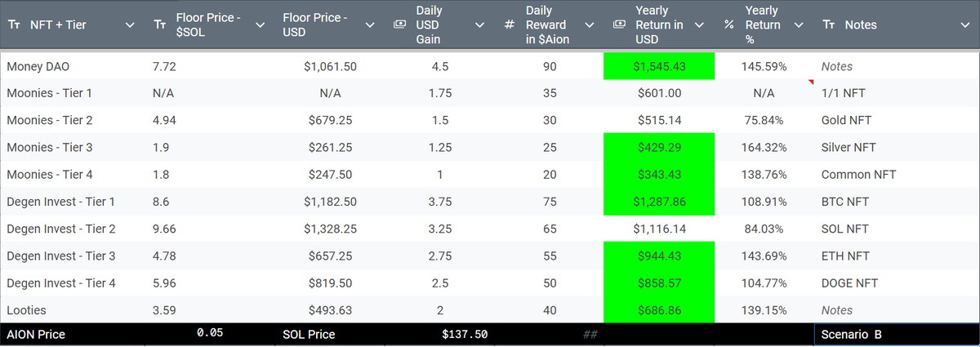Click the currency icon beside Daily USD Gain
Screen dimensions: 980x347
pyautogui.click(x=399, y=25)
